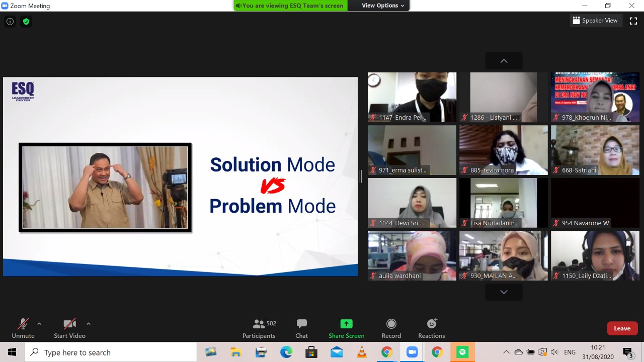Click the red Leave button
This screenshot has height=362, width=644.
pos(622,328)
